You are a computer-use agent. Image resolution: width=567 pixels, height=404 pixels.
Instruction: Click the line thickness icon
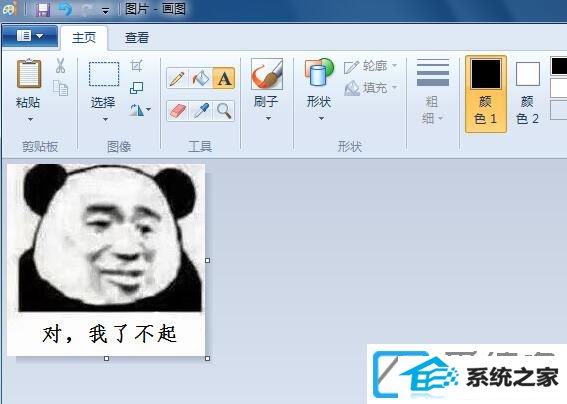(x=433, y=73)
